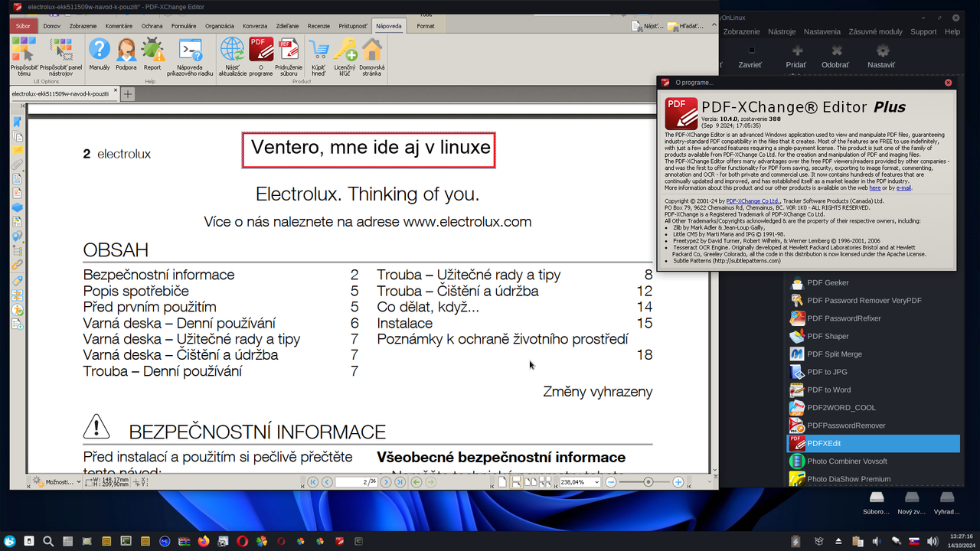The image size is (980, 551).
Task: Click PDF-XChange Co Ltd. link in About
Action: [x=753, y=201]
